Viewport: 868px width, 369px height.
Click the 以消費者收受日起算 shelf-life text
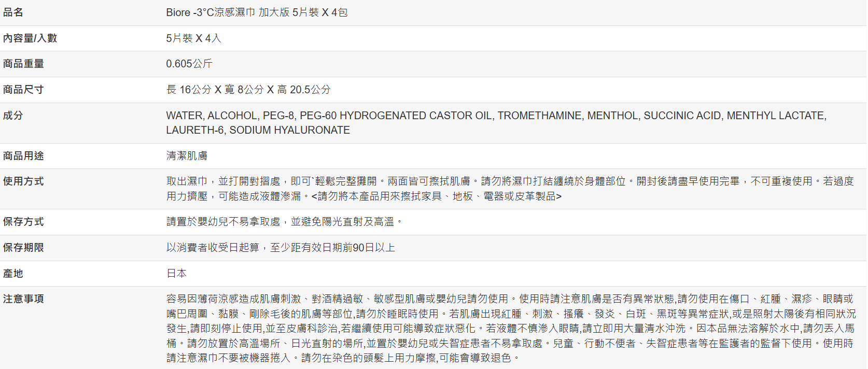(281, 248)
